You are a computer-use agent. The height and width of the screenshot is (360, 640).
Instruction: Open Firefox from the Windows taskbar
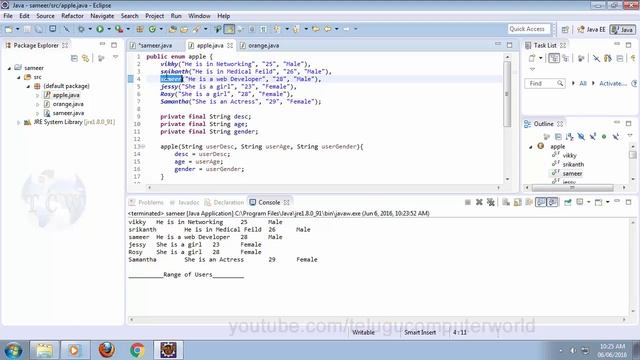[107, 350]
